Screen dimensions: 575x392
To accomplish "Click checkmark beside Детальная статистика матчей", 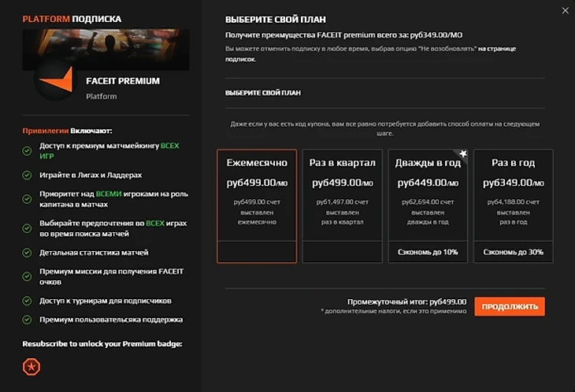I will [27, 253].
